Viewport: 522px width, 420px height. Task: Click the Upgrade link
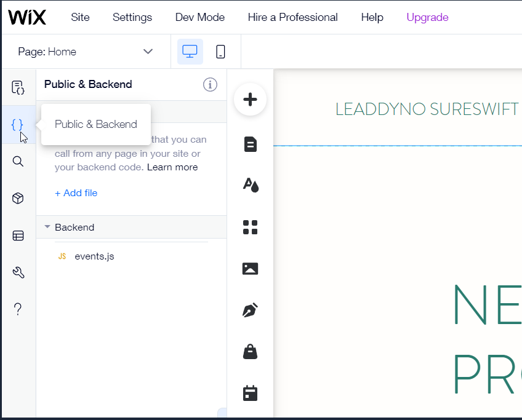tap(427, 17)
